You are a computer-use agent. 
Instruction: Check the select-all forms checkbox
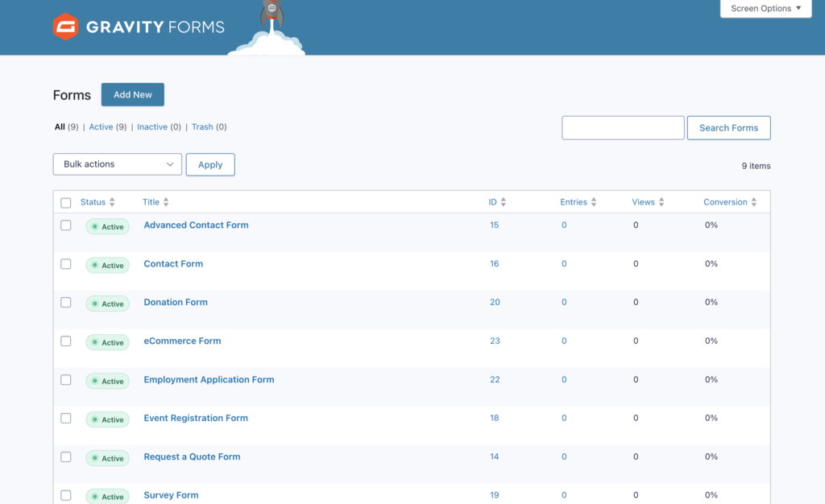66,203
